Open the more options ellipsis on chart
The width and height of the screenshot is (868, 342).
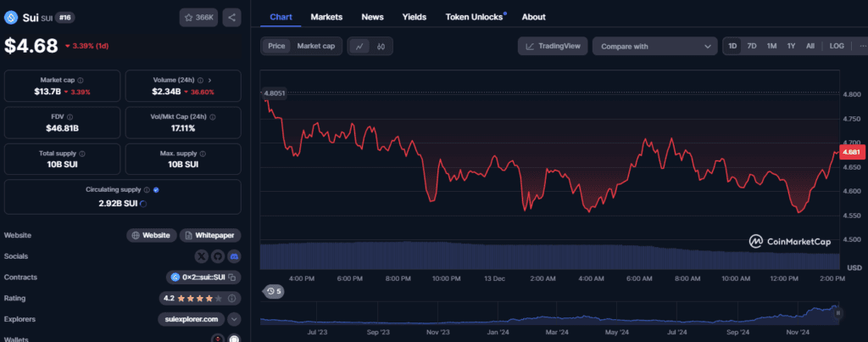click(x=862, y=47)
